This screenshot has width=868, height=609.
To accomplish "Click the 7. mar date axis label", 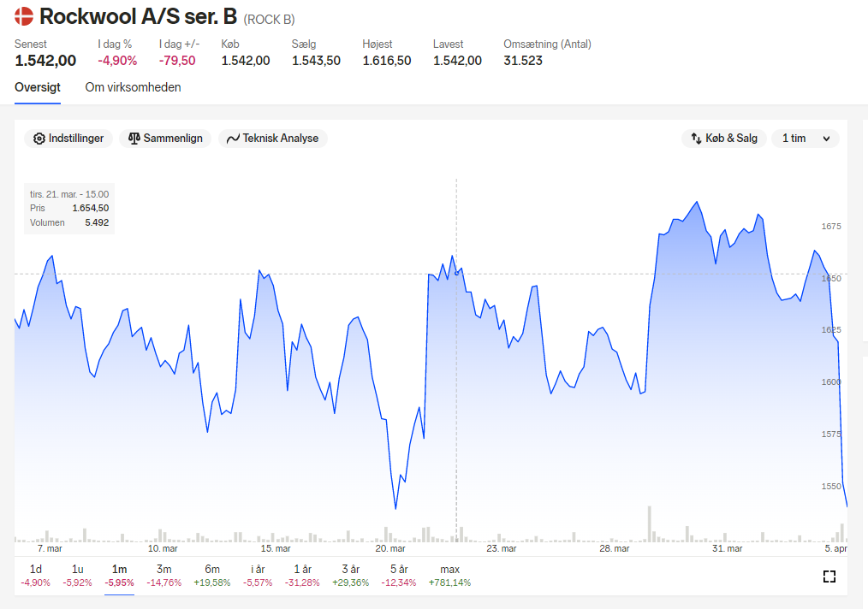I will (x=50, y=549).
